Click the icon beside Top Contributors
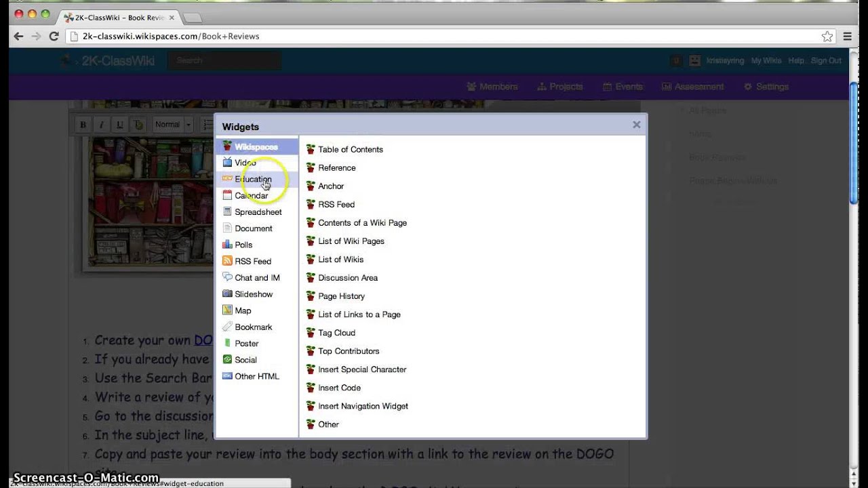868x488 pixels. (x=311, y=350)
